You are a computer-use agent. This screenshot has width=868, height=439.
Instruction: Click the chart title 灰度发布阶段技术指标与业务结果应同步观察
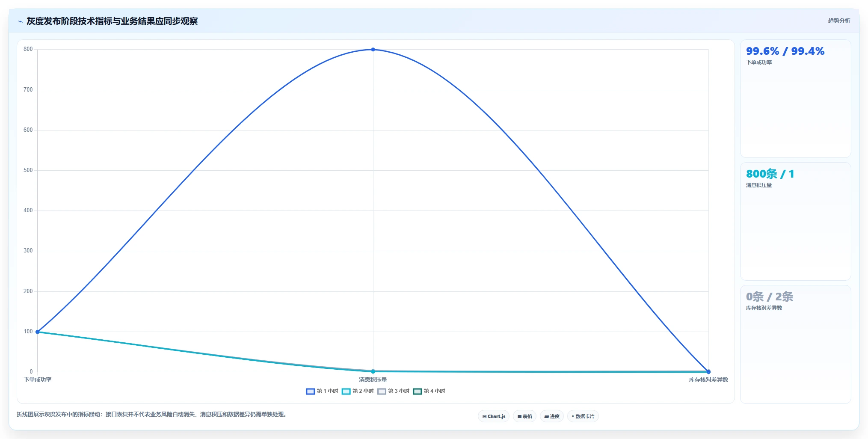(112, 21)
